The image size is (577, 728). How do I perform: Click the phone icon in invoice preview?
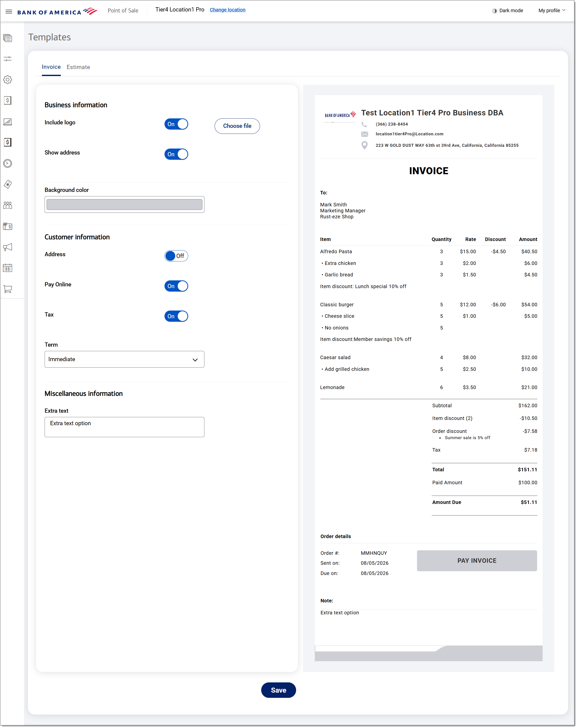[x=364, y=124]
